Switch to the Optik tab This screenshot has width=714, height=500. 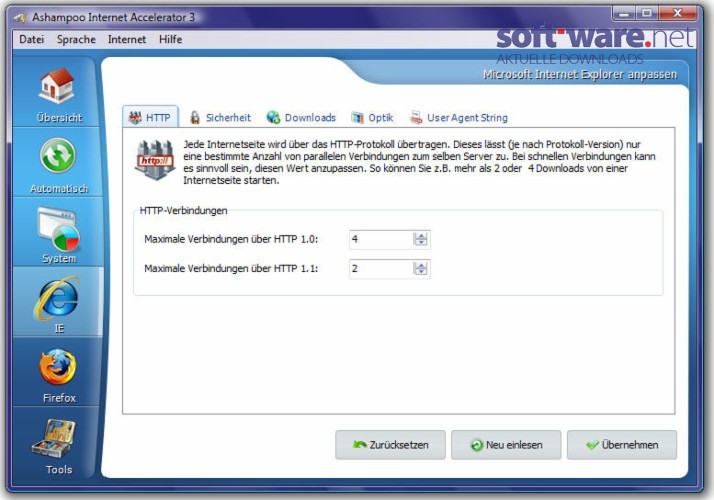[x=372, y=117]
